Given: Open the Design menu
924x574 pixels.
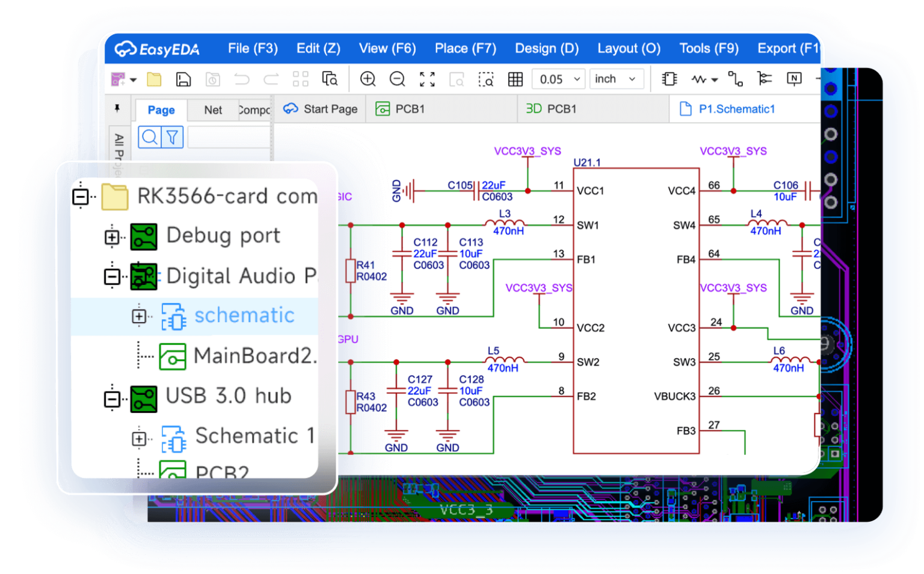Looking at the screenshot, I should tap(546, 48).
